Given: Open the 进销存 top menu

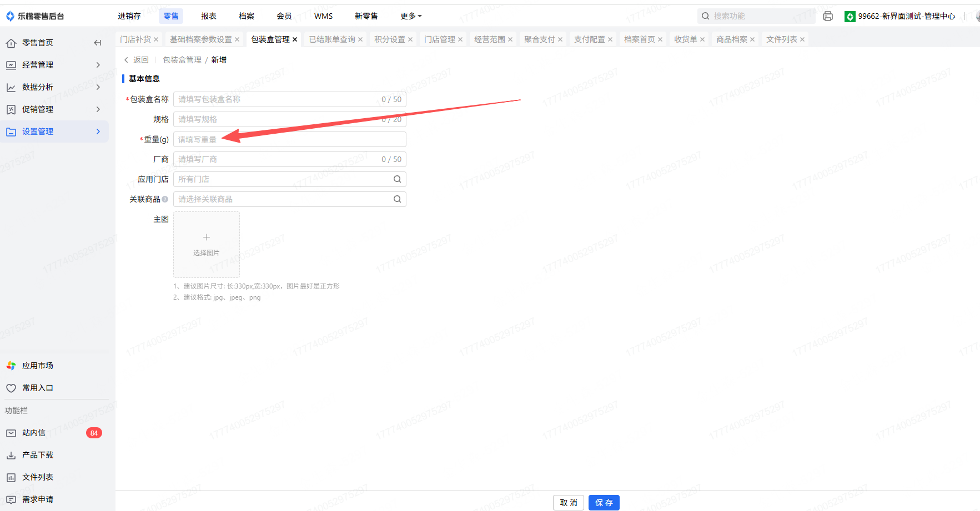Looking at the screenshot, I should click(x=129, y=16).
